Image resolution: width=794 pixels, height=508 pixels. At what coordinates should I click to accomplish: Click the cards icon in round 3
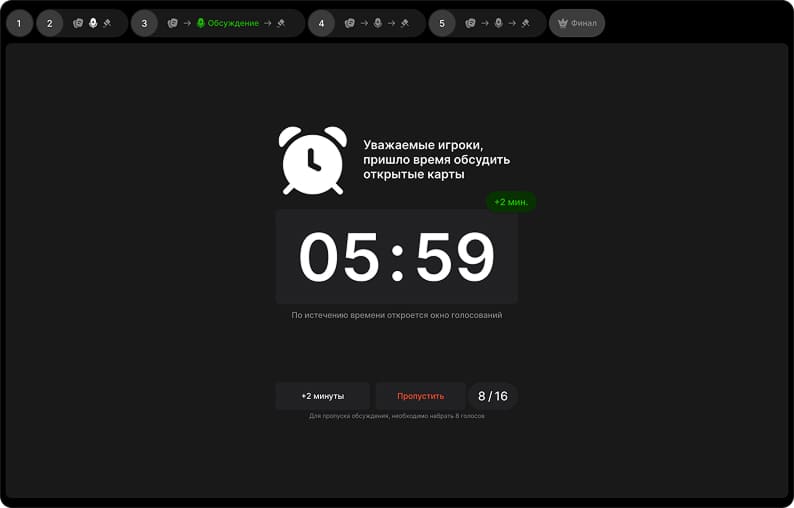pyautogui.click(x=173, y=23)
